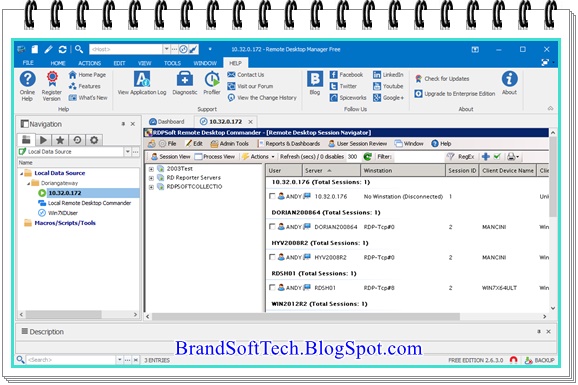
Task: Click the blue plus icon in filter bar
Action: tap(486, 157)
